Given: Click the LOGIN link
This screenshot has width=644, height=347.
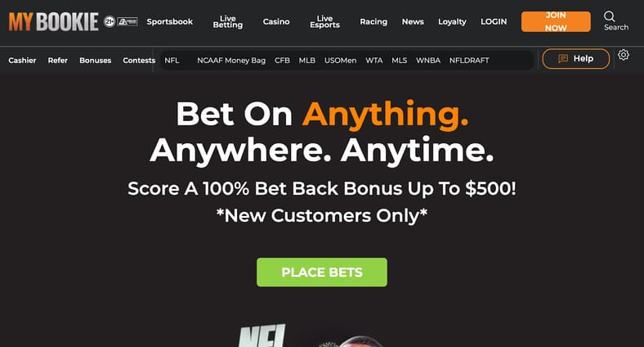Looking at the screenshot, I should click(x=494, y=22).
